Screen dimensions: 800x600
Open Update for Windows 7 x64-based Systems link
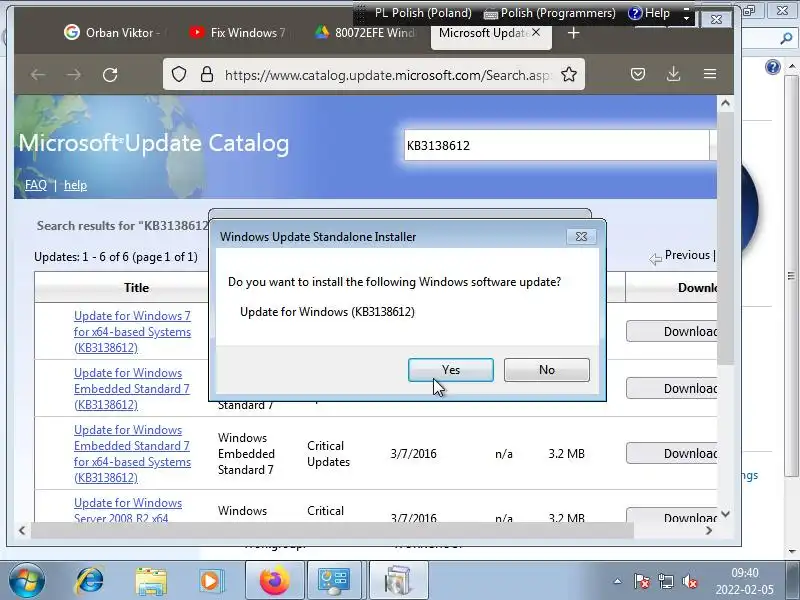click(x=132, y=332)
